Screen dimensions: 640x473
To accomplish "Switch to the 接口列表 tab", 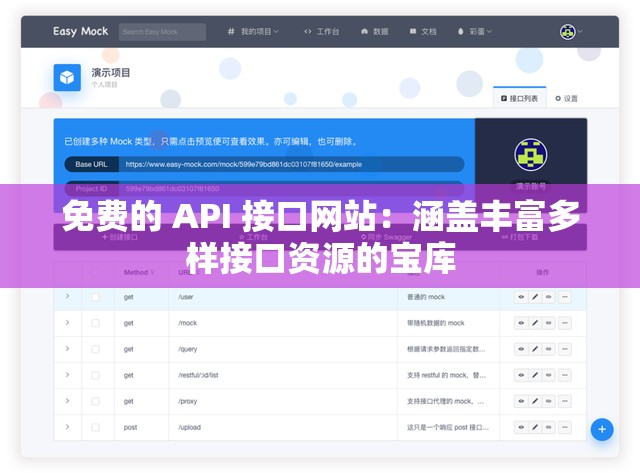I will (520, 98).
